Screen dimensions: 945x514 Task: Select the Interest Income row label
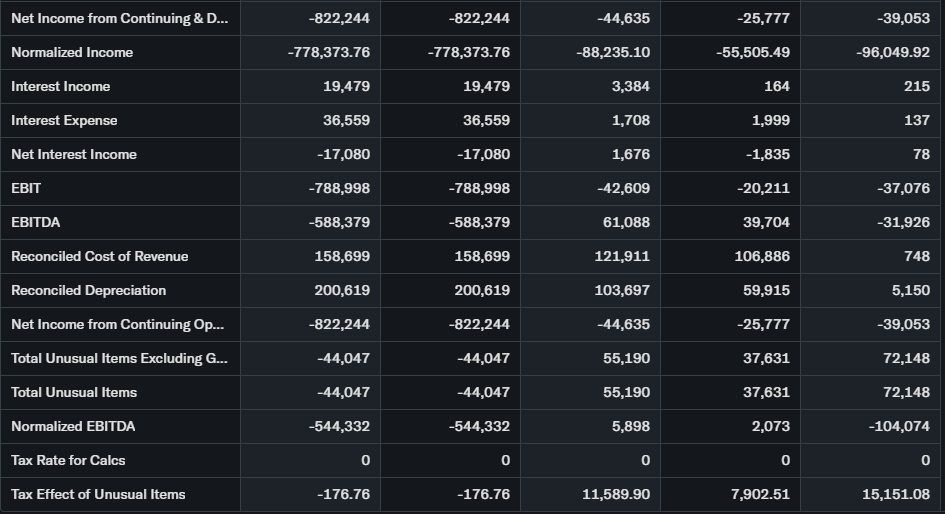pos(61,86)
